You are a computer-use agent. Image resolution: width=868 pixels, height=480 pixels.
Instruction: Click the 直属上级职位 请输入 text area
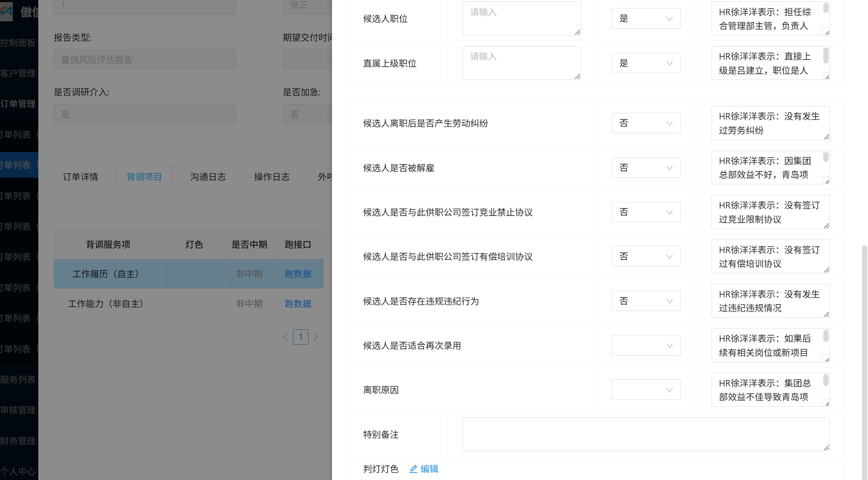click(x=521, y=63)
